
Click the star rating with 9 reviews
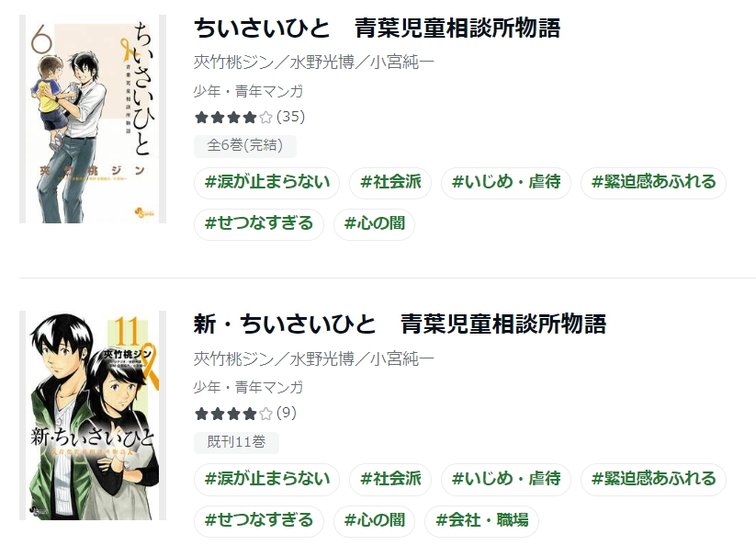coord(245,414)
